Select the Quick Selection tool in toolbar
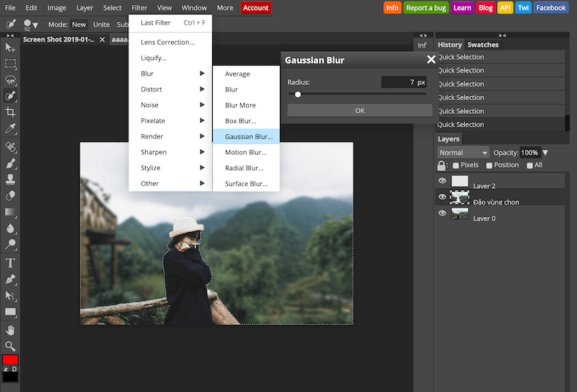 10,96
